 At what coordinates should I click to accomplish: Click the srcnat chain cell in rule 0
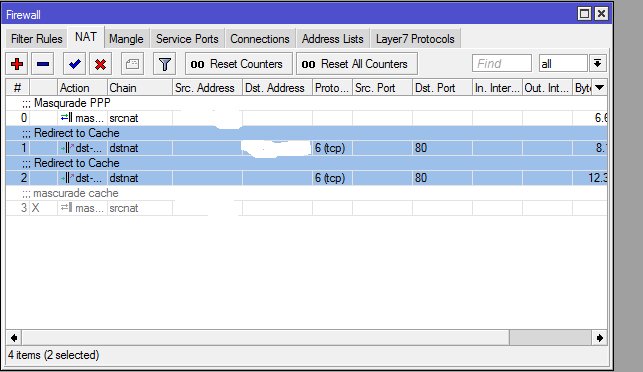pyautogui.click(x=139, y=118)
